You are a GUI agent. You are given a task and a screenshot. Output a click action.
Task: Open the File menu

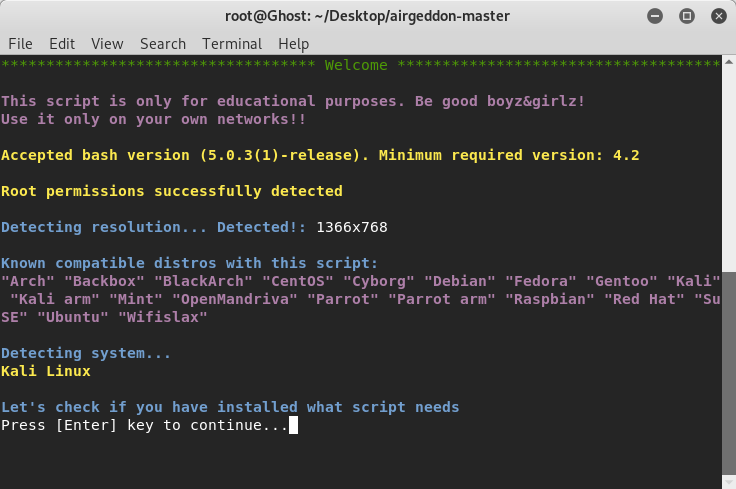[x=20, y=44]
